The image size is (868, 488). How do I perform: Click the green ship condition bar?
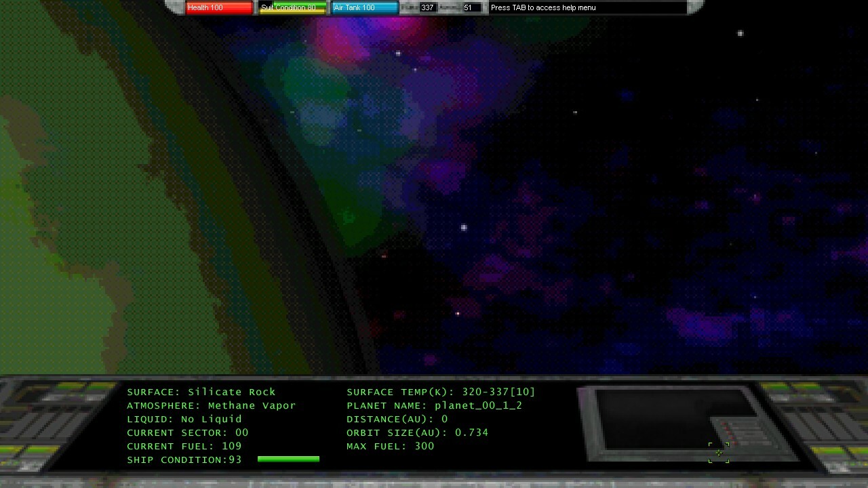(x=288, y=459)
